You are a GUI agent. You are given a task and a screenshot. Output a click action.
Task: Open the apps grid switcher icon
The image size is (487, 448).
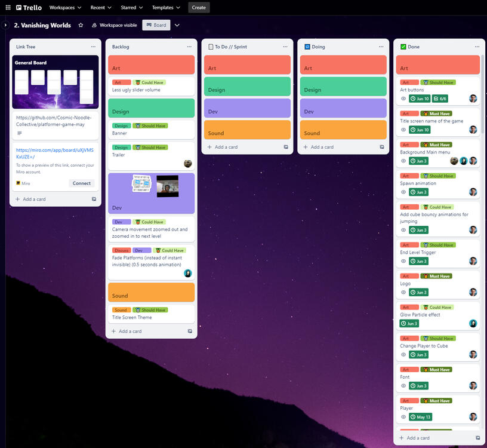(8, 8)
